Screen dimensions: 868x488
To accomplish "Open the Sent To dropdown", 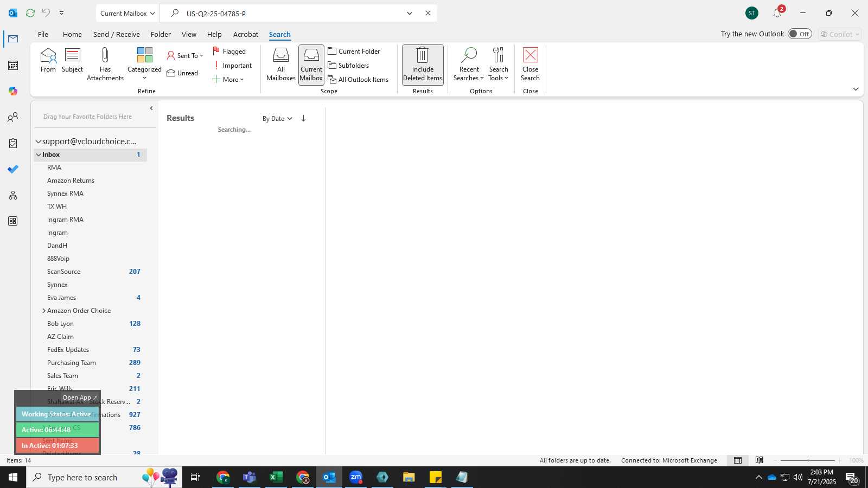I will pyautogui.click(x=185, y=55).
